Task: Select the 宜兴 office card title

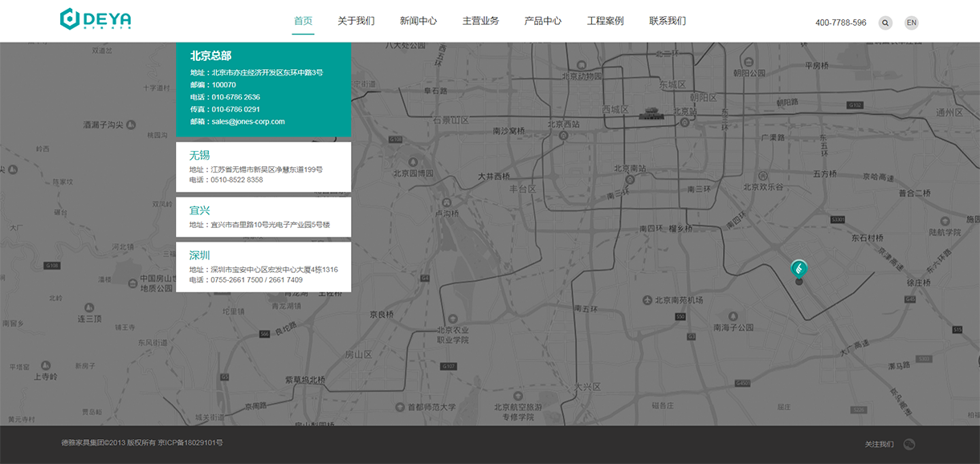Action: 199,210
